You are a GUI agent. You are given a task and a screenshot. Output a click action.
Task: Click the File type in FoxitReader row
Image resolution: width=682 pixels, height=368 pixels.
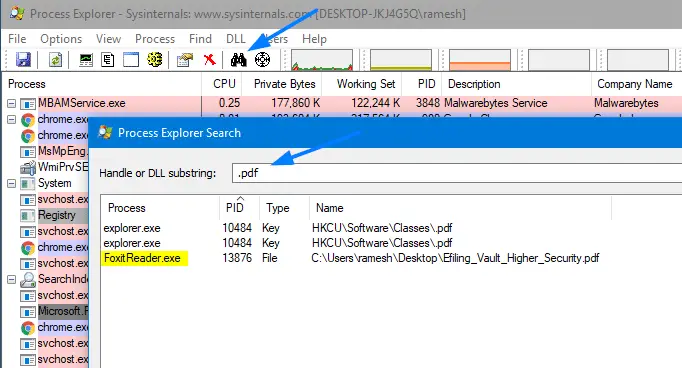click(270, 258)
